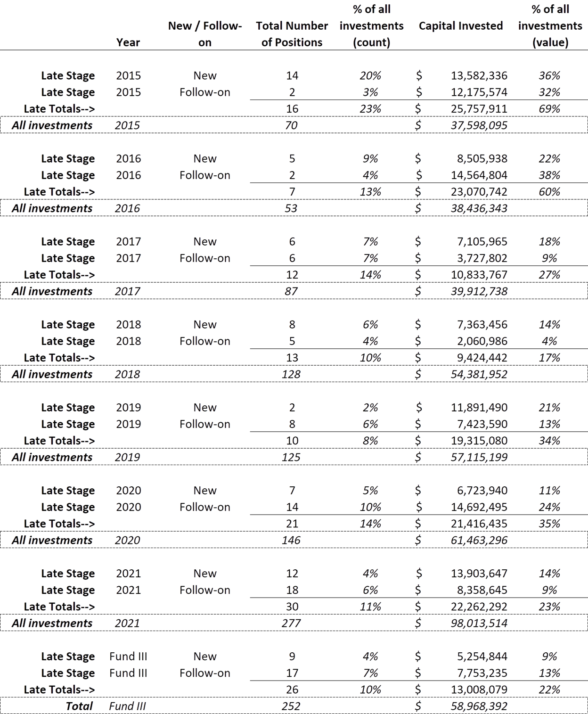Click the 'All investments' label for 2019
588x714 pixels.
tap(52, 457)
